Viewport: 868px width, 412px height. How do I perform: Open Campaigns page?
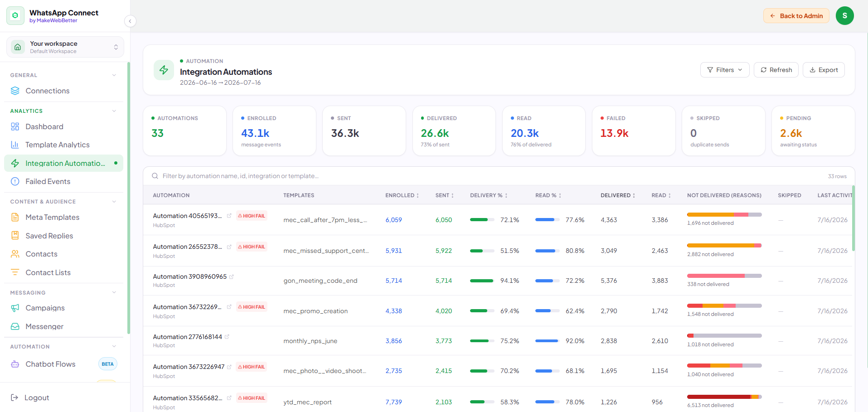tap(63, 308)
